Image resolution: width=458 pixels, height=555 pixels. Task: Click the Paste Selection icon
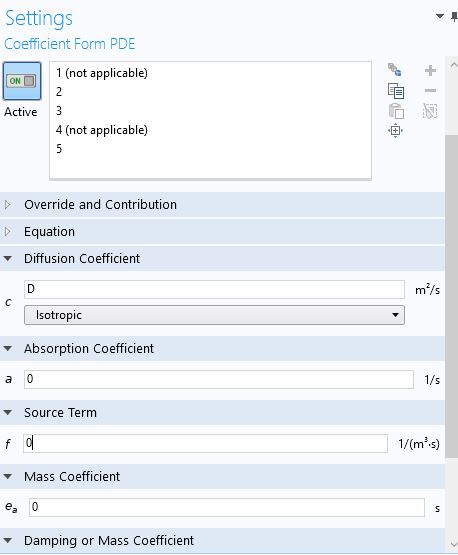tap(396, 111)
